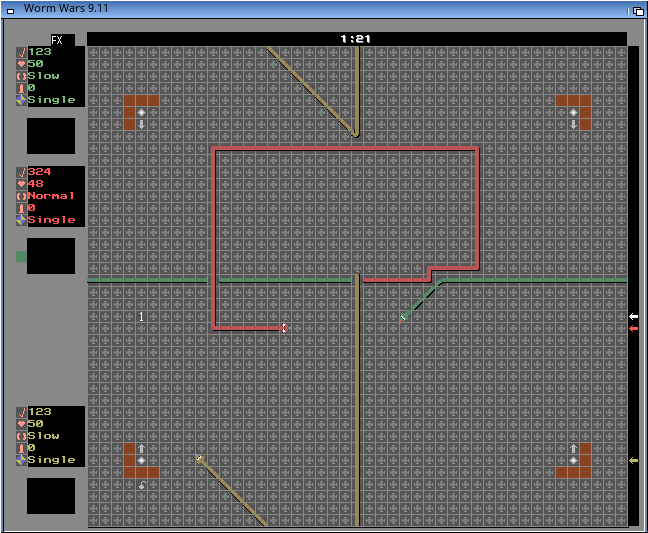Click the numeral 1 pickup on the field
Image resolution: width=648 pixels, height=533 pixels.
tap(141, 317)
